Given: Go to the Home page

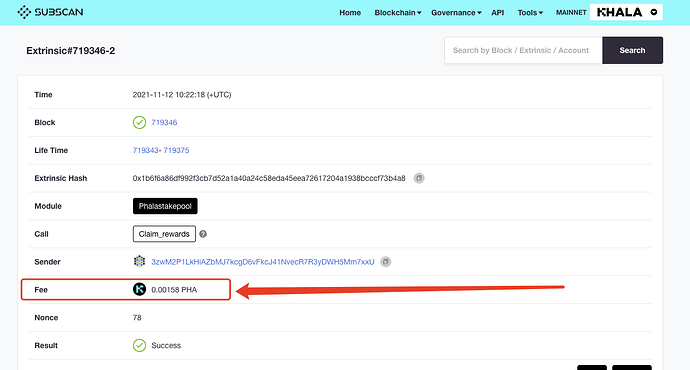Looking at the screenshot, I should click(x=350, y=13).
